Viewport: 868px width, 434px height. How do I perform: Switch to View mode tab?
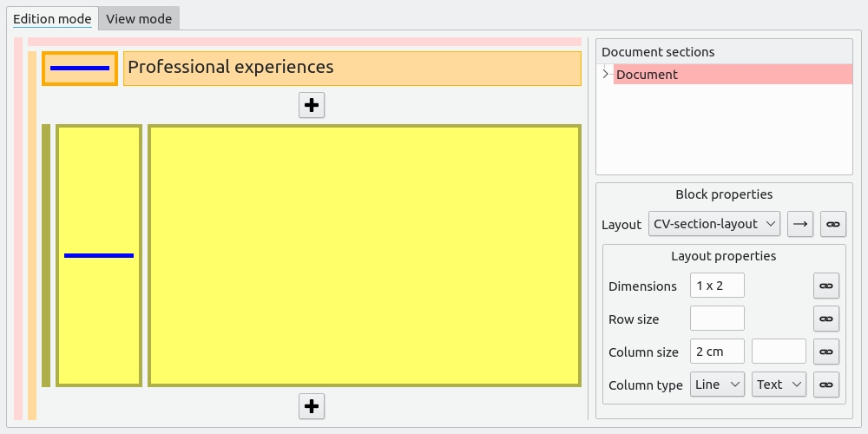point(139,19)
